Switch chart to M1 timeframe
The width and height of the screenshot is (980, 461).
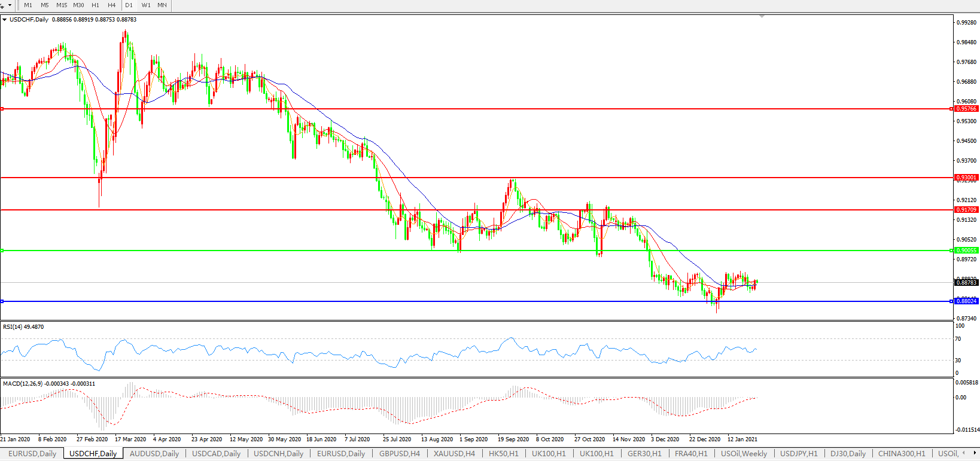[28, 5]
